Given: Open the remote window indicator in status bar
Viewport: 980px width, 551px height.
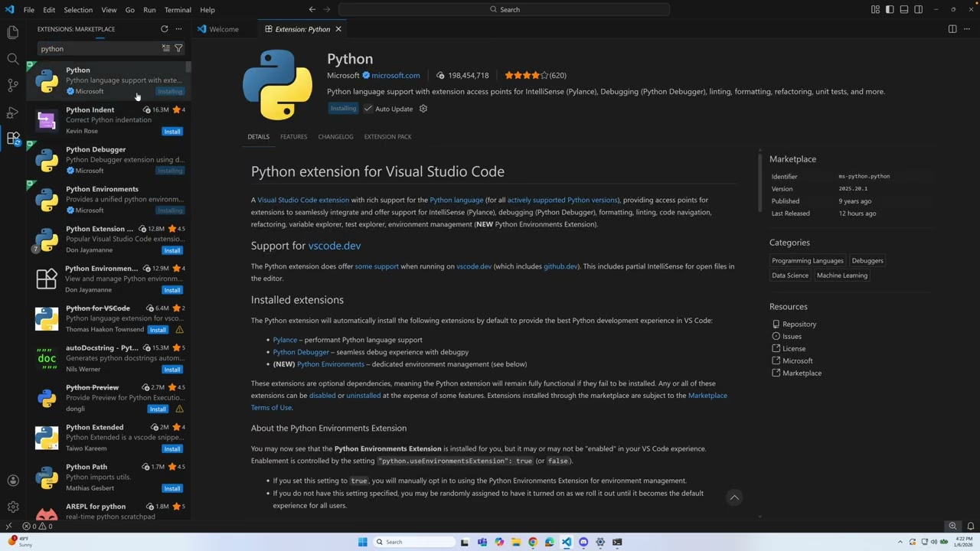Looking at the screenshot, I should coord(8,527).
